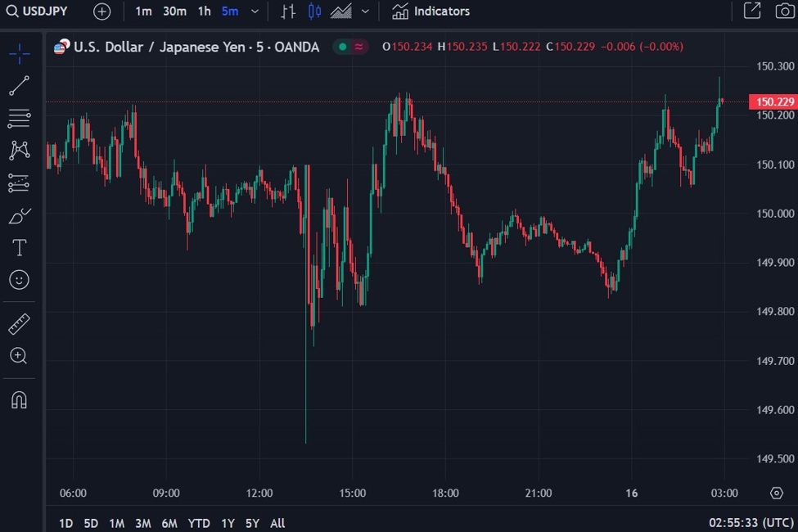The image size is (798, 532).
Task: Open chart settings gear on axis
Action: 777,493
